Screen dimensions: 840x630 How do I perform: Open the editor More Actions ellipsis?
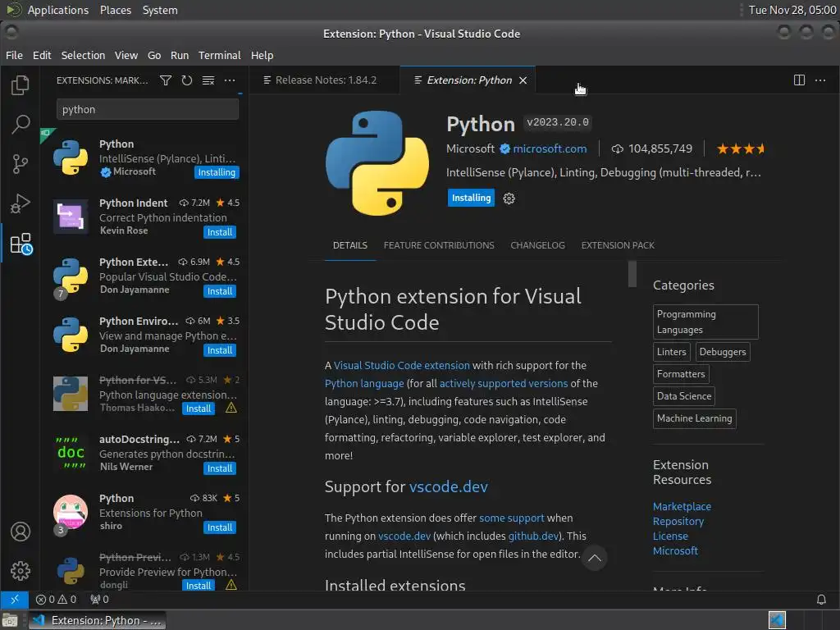point(820,80)
